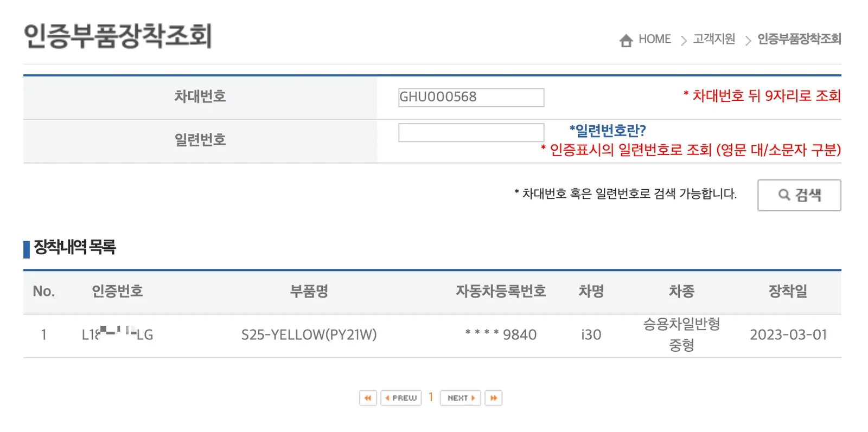Click the last-page double-arrow pagination icon

click(493, 397)
